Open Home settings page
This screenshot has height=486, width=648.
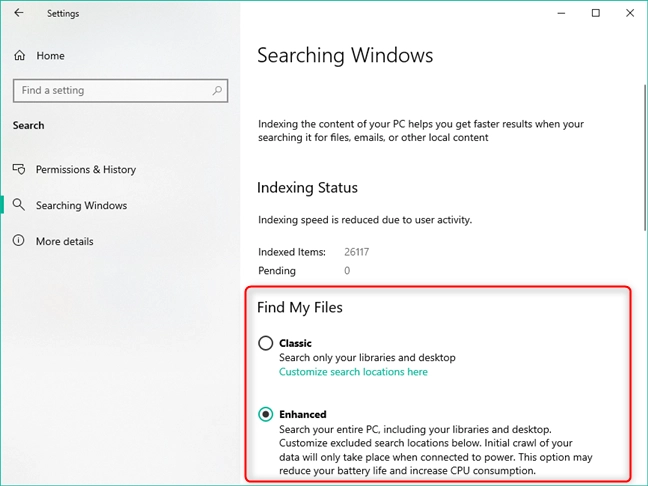pyautogui.click(x=50, y=56)
